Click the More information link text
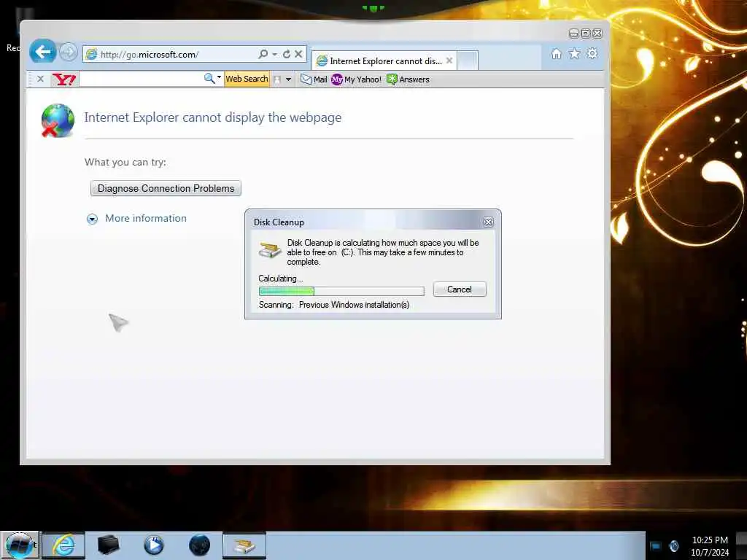 tap(146, 218)
